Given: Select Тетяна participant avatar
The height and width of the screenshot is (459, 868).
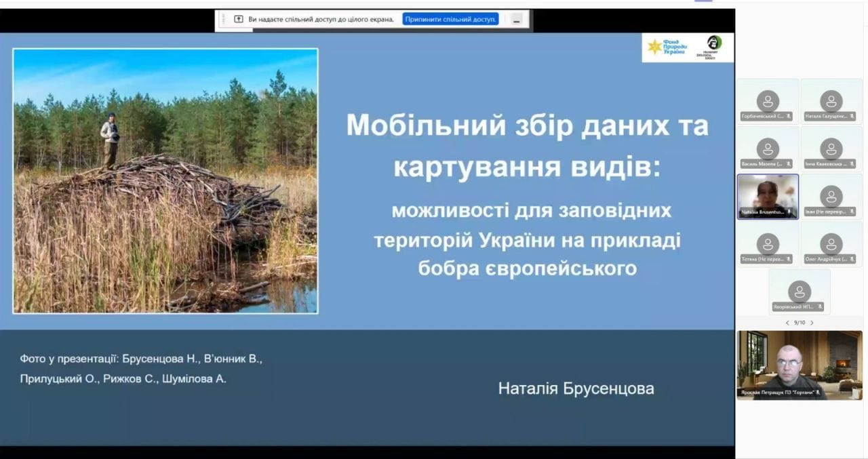Looking at the screenshot, I should 768,243.
